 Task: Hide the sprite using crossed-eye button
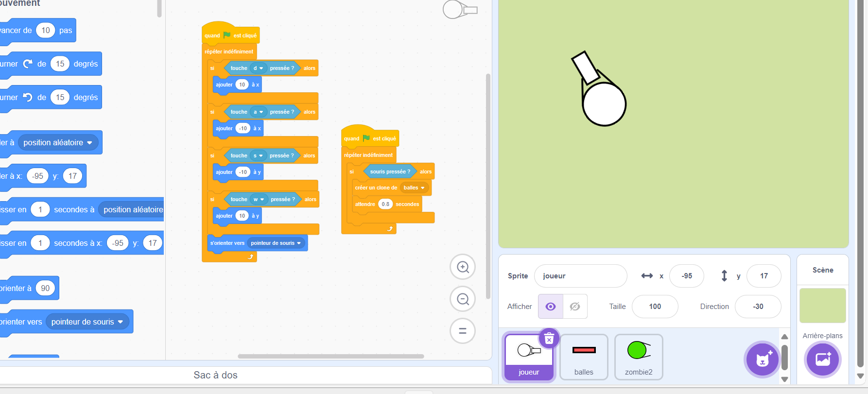[x=575, y=307]
